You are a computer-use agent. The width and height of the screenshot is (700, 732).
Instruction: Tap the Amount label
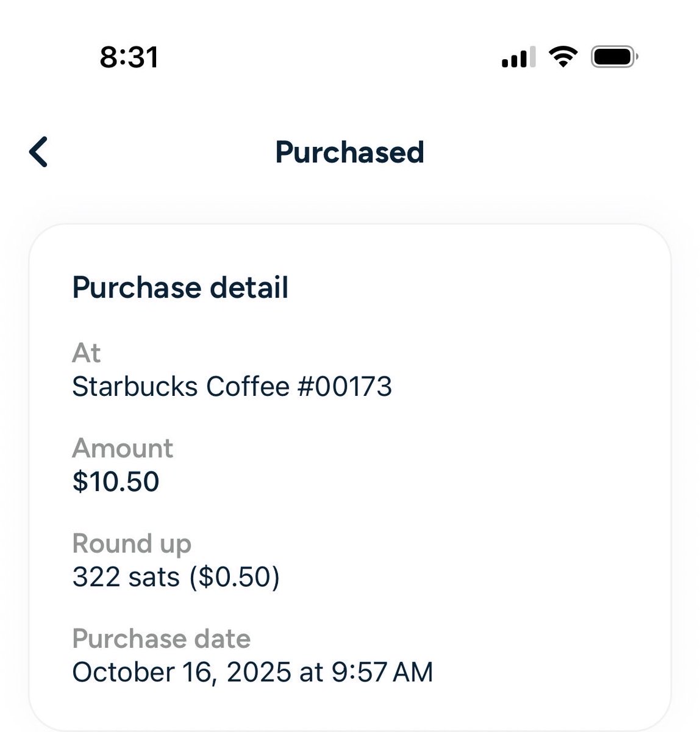(x=123, y=448)
